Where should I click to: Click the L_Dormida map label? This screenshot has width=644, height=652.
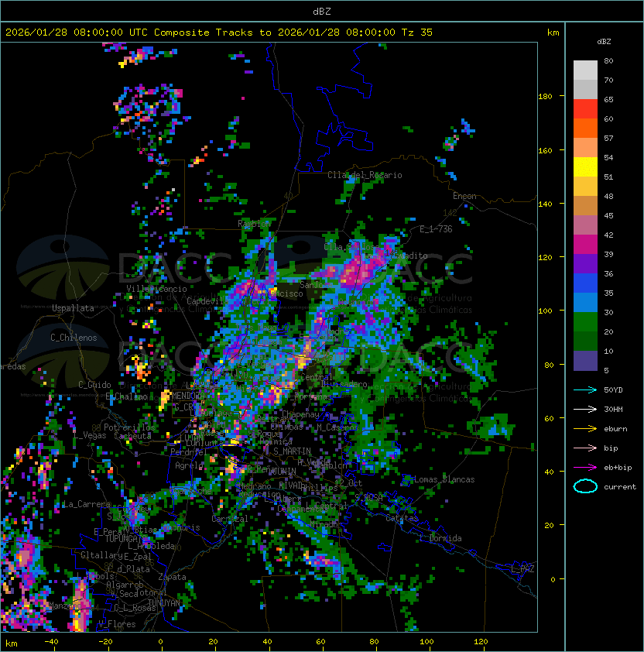440,538
